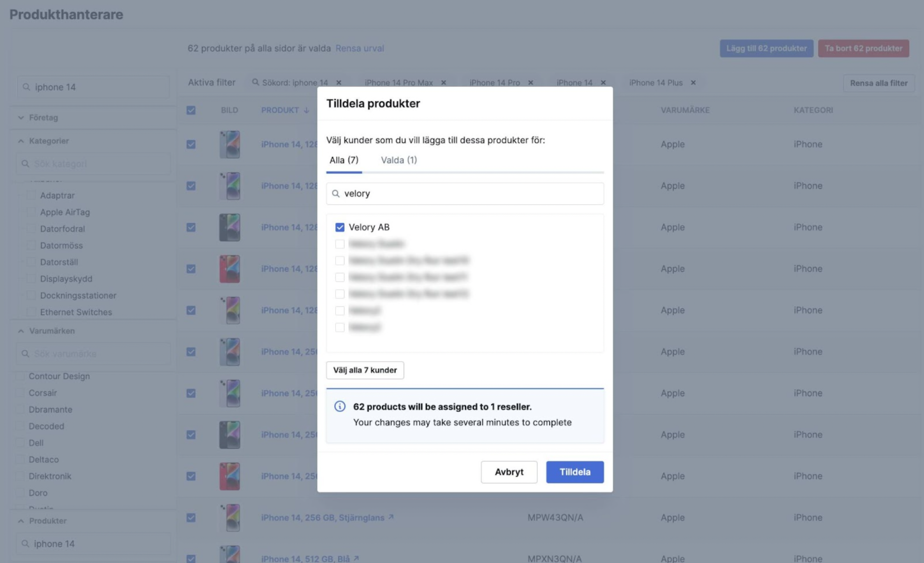This screenshot has width=924, height=563.
Task: Click external link icon beside Stjärnglans product
Action: pyautogui.click(x=391, y=517)
